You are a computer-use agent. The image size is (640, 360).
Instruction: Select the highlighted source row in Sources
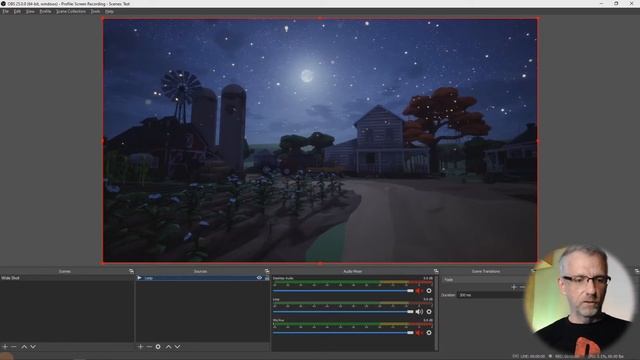202,278
